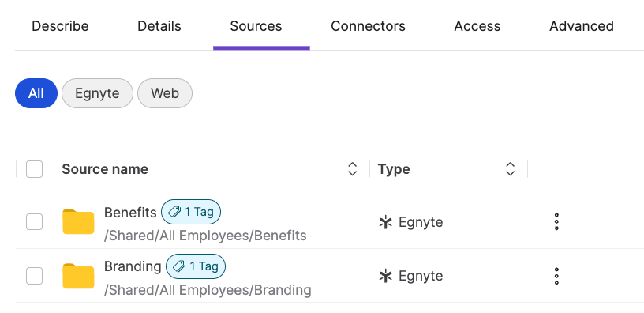Switch to the Connectors tab
This screenshot has height=313, width=644.
click(368, 26)
